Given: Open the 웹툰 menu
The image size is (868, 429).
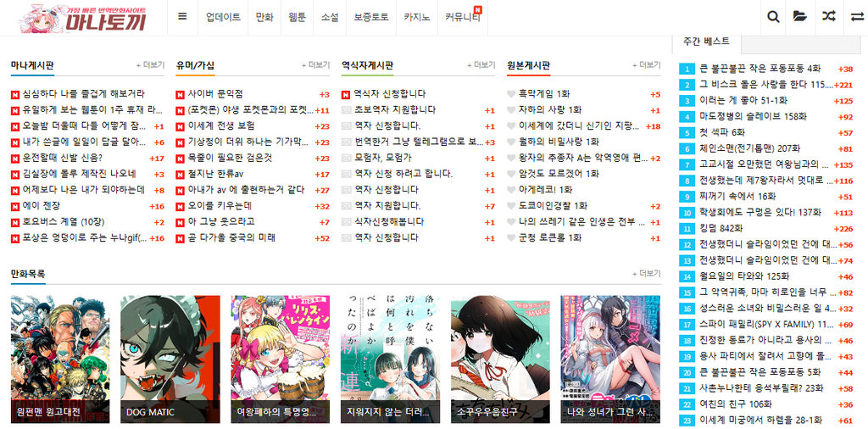Looking at the screenshot, I should (x=298, y=17).
